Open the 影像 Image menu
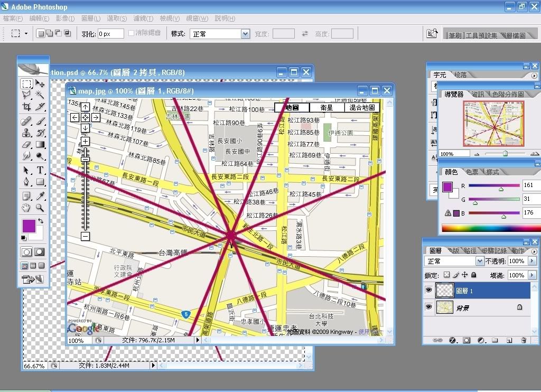Screen dimensions: 541x392 coord(65,18)
